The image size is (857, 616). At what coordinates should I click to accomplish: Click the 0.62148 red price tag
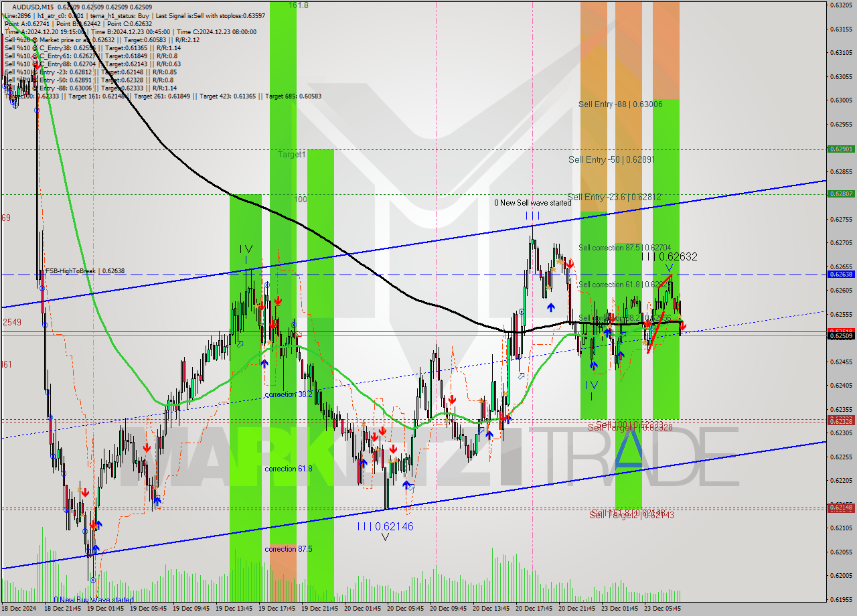tap(841, 508)
